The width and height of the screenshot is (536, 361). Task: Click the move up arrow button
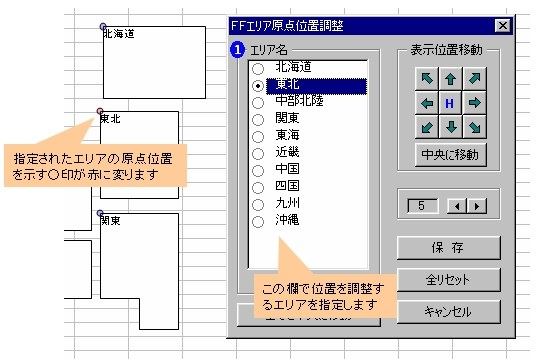[451, 79]
